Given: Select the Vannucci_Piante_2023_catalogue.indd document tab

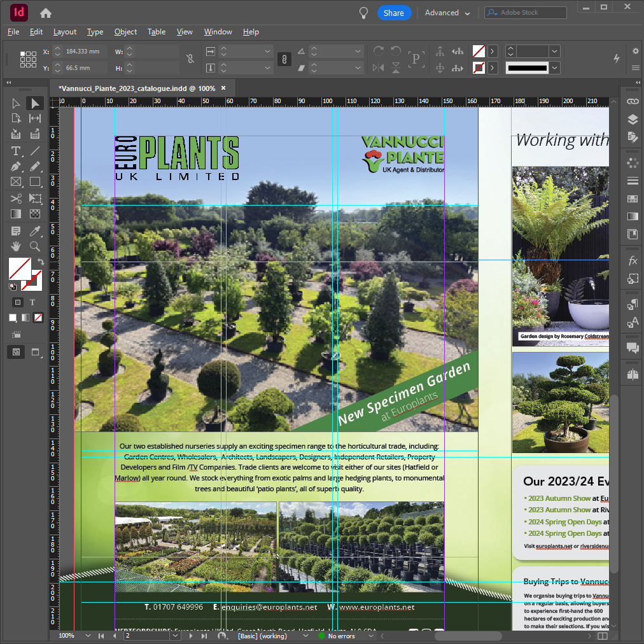Looking at the screenshot, I should pyautogui.click(x=137, y=88).
